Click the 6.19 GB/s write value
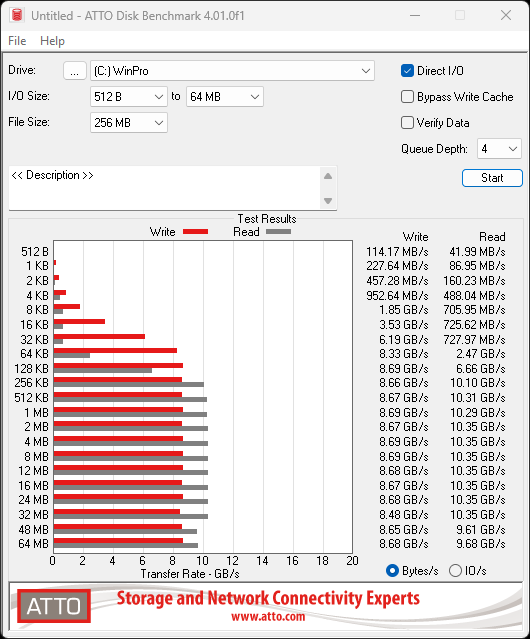 pyautogui.click(x=404, y=339)
